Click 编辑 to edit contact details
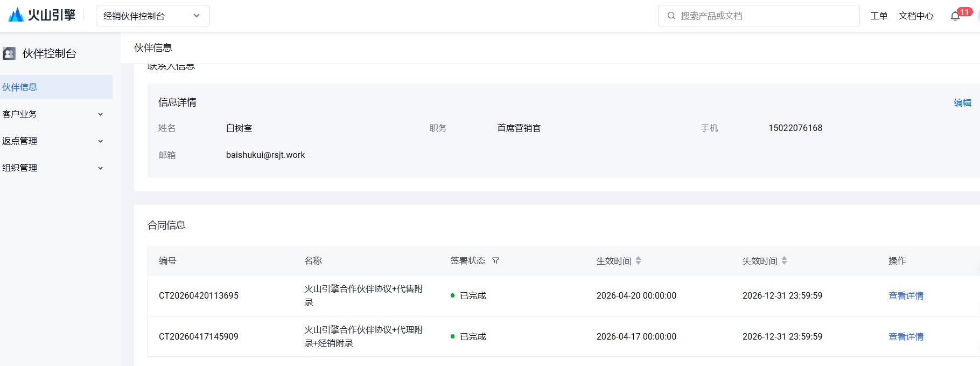Viewport: 980px width, 366px height. click(962, 103)
